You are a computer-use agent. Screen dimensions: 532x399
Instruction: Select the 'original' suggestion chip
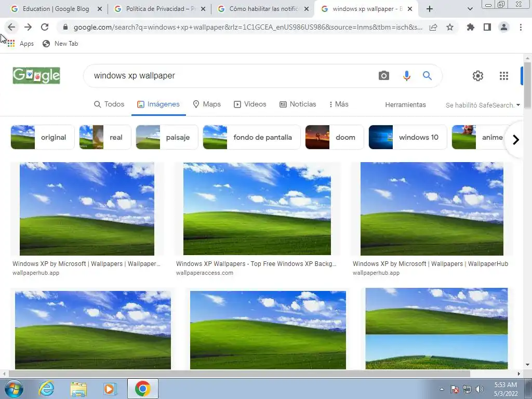point(43,137)
